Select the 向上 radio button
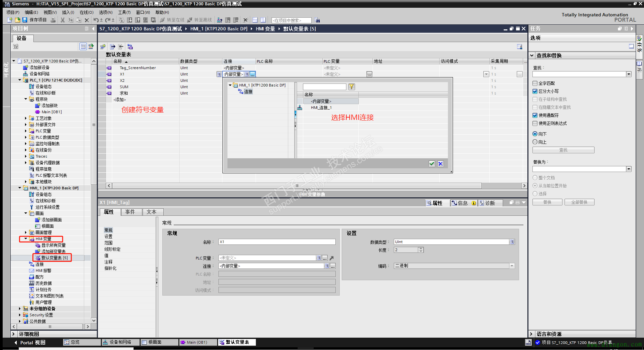The height and width of the screenshot is (350, 644). click(x=535, y=142)
